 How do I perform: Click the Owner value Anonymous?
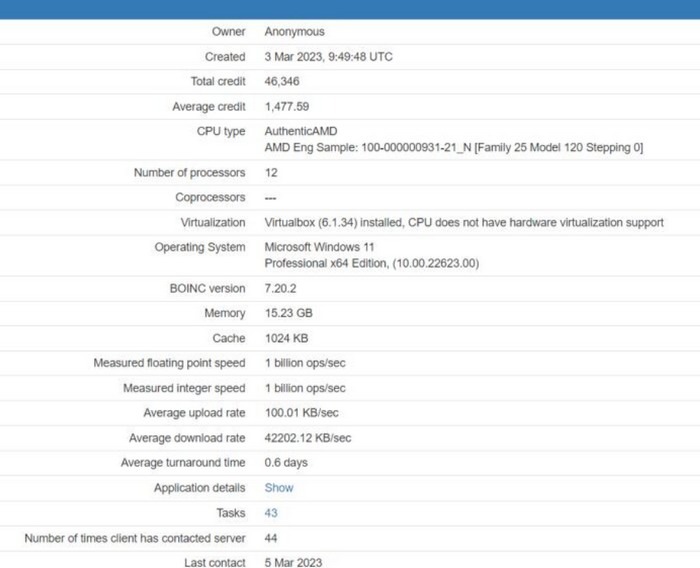[x=294, y=32]
